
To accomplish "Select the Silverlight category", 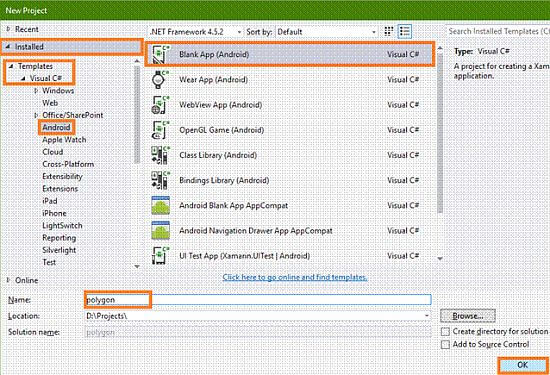I will pyautogui.click(x=59, y=250).
